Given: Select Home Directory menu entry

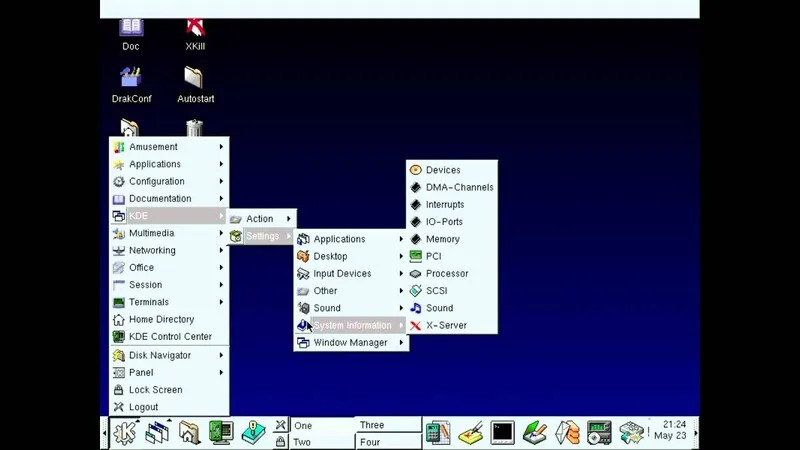Looking at the screenshot, I should pos(169,319).
